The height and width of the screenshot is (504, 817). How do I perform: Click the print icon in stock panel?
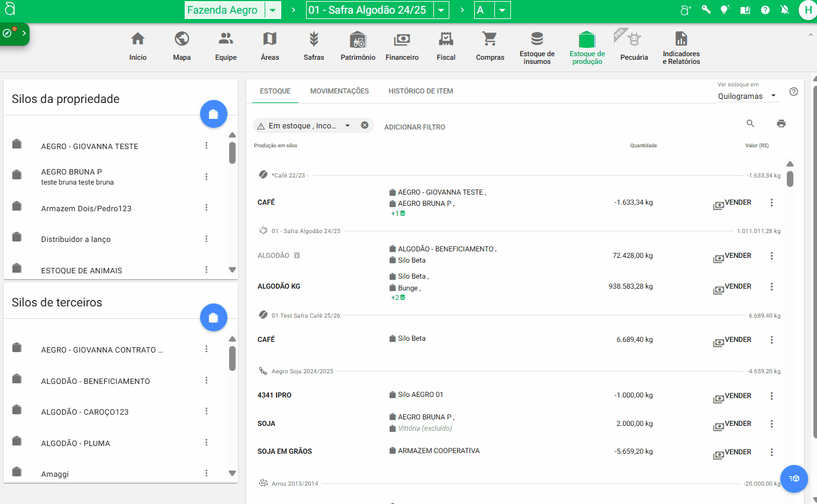[x=781, y=124]
